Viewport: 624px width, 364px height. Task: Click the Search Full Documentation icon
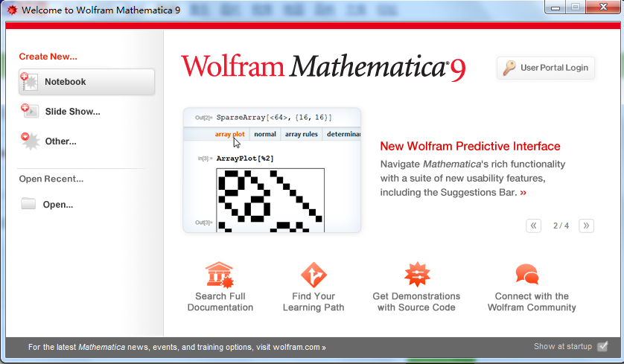pyautogui.click(x=220, y=275)
